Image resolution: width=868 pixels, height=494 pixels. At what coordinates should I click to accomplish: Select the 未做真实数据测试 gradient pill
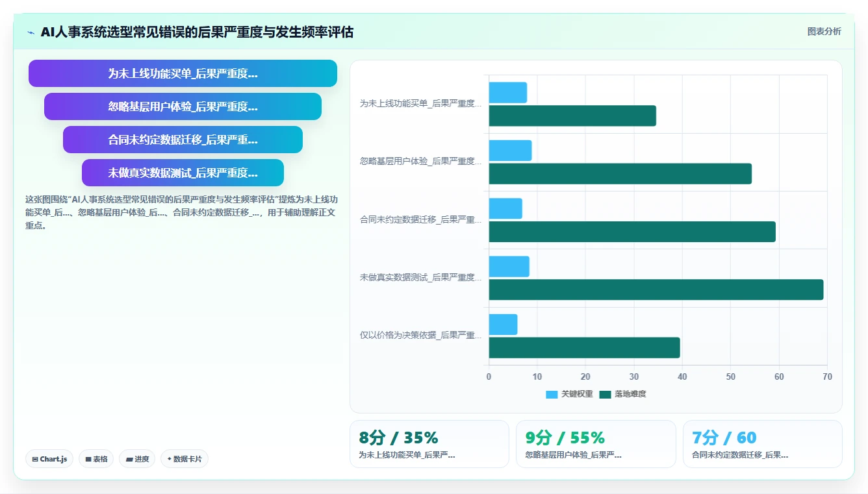click(x=183, y=173)
